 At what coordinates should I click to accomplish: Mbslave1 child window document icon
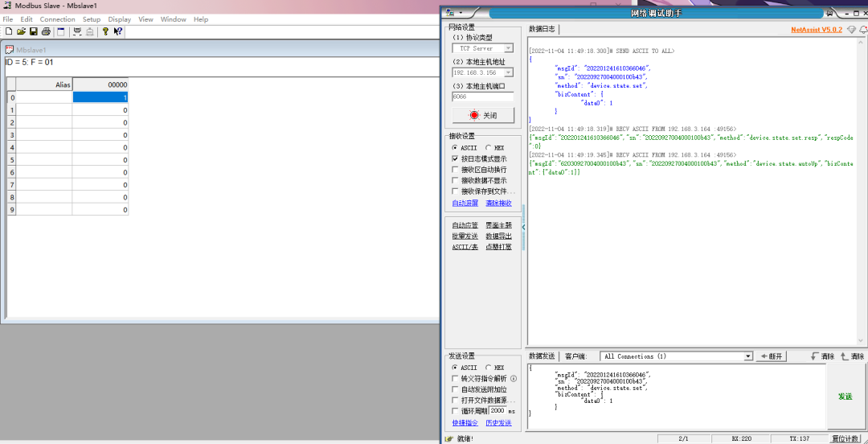pyautogui.click(x=10, y=50)
